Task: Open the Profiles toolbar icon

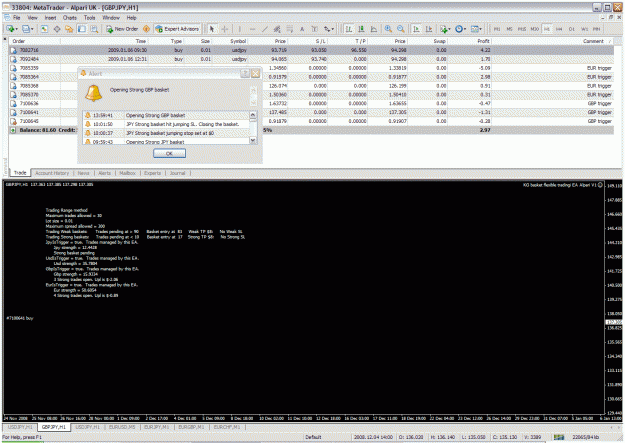Action: 26,29
